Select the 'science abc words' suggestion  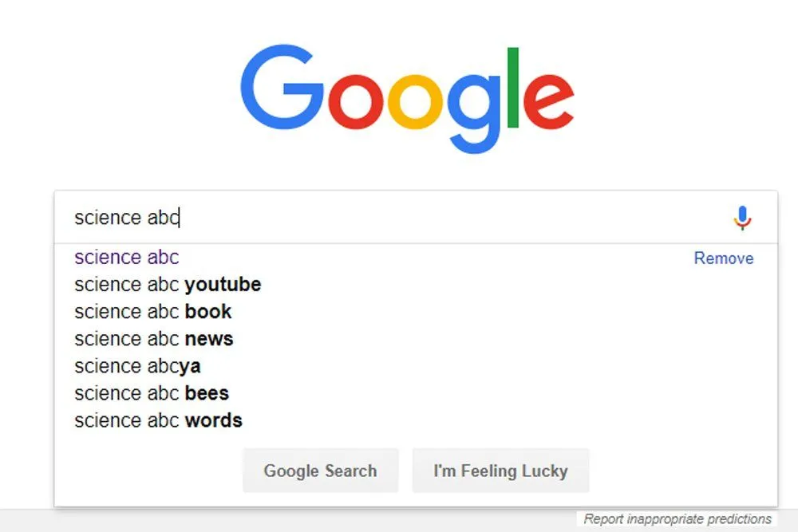[158, 420]
